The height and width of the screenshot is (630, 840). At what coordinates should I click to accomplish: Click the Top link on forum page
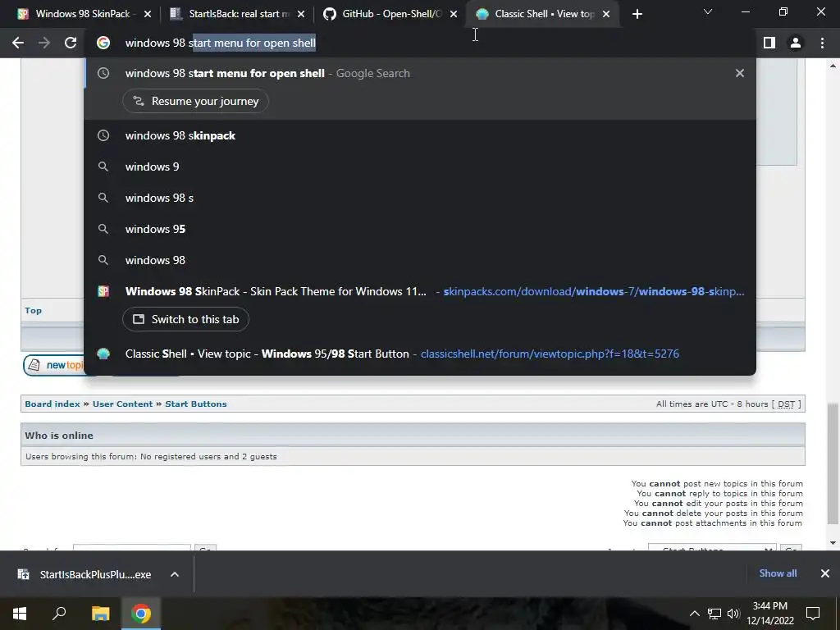coord(33,311)
